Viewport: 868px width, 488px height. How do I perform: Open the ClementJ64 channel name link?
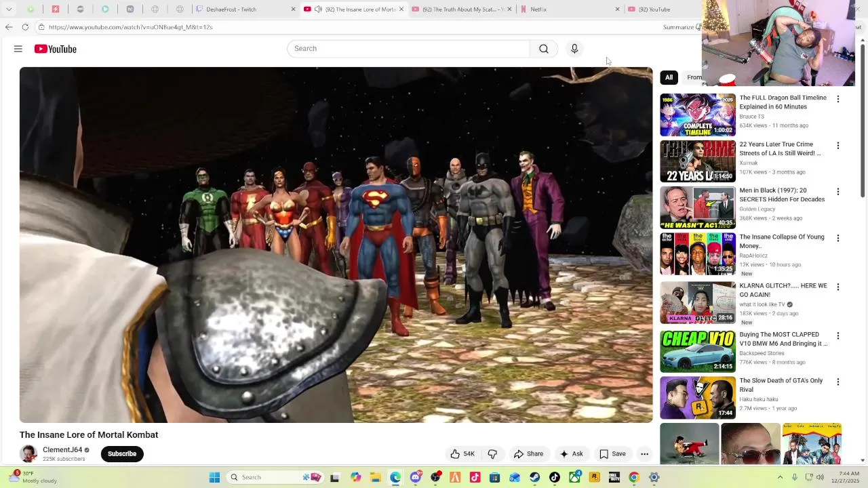coord(62,450)
